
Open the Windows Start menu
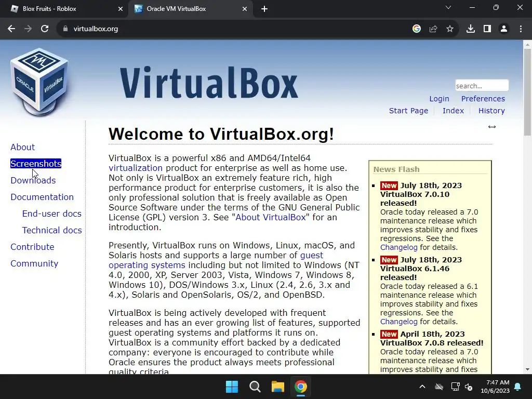232,387
